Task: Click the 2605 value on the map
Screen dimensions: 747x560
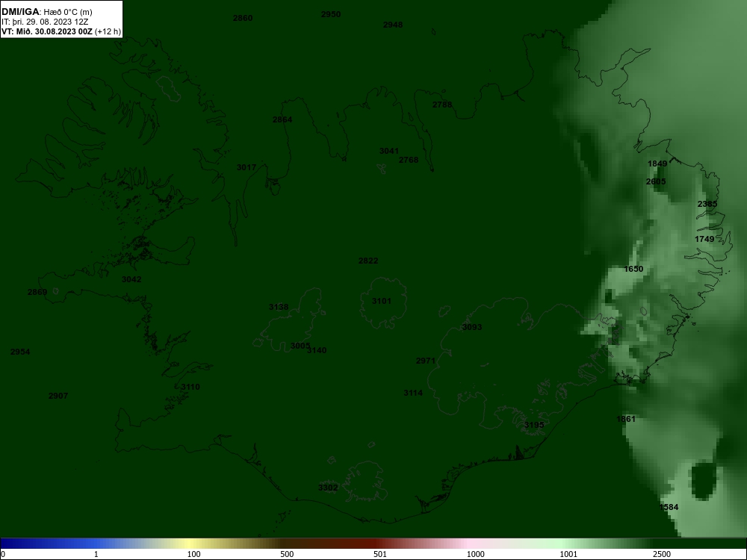Action: point(656,181)
